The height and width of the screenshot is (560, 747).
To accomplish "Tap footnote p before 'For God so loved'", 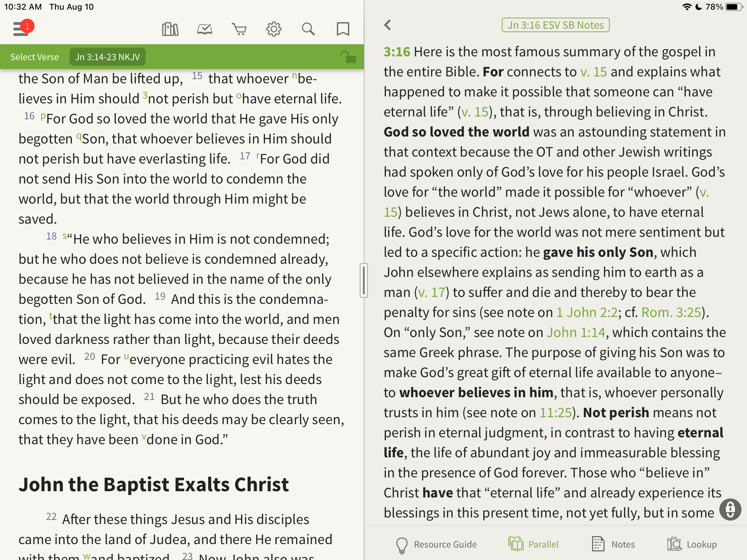I will point(43,116).
